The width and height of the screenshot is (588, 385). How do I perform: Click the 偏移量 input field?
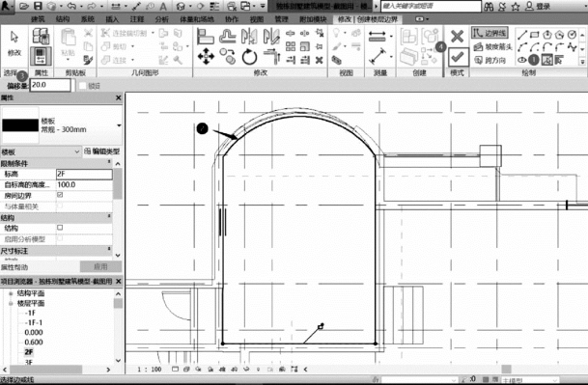(50, 85)
